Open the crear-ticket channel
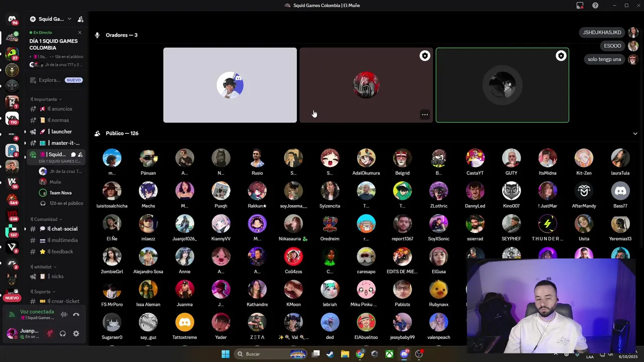 [56, 301]
